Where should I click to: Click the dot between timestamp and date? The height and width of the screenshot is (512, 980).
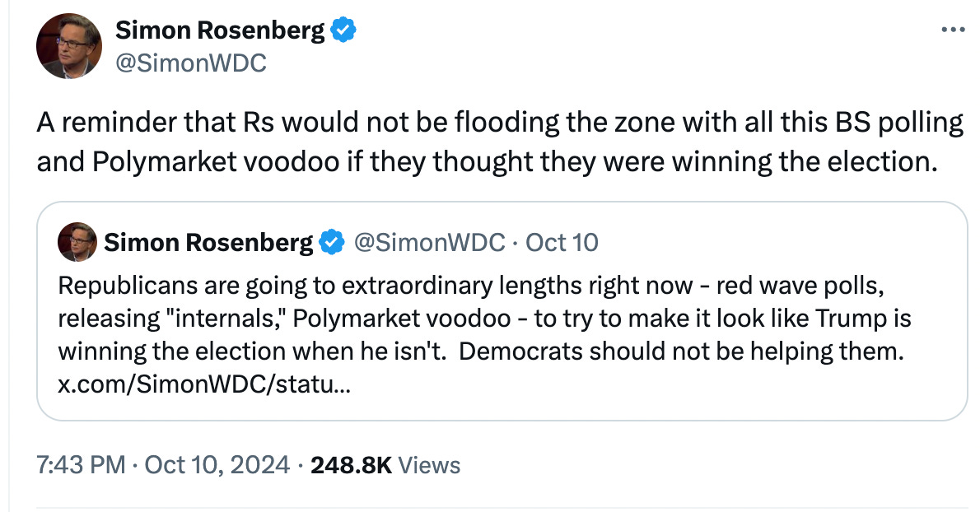click(x=136, y=464)
